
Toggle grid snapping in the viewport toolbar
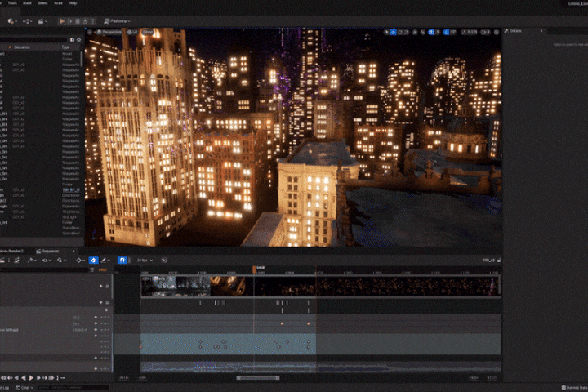click(431, 33)
